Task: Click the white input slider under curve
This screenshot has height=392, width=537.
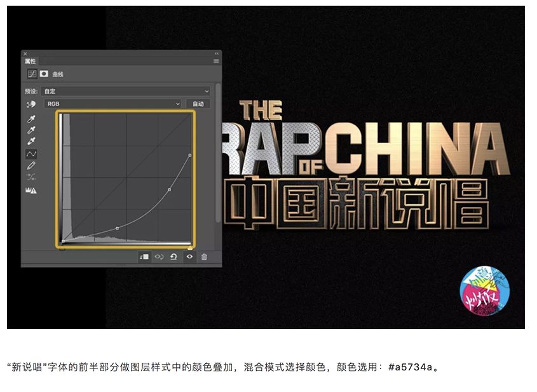Action: pos(190,248)
